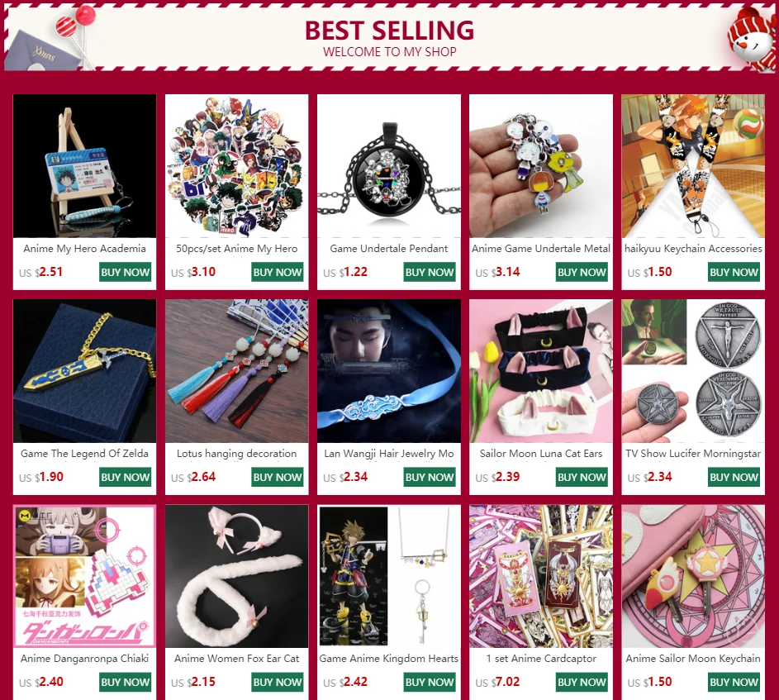Buy now the $2.39 Sailor Moon Luna Cat Ears
This screenshot has height=700, width=779.
[582, 477]
